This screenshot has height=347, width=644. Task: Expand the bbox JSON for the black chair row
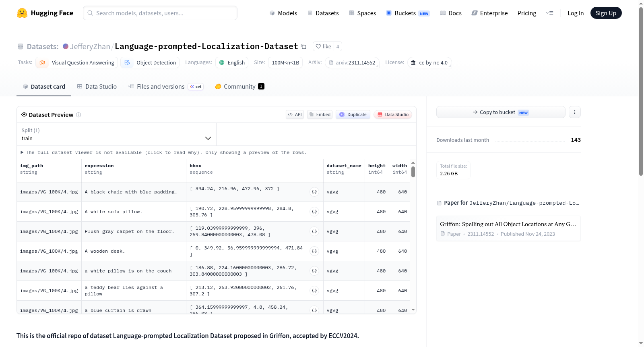pyautogui.click(x=314, y=192)
